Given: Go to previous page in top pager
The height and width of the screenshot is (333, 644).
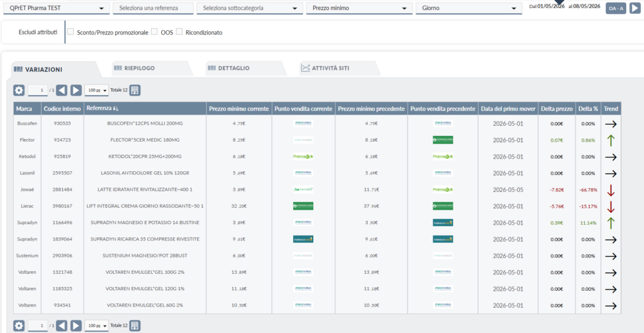Looking at the screenshot, I should pos(62,91).
